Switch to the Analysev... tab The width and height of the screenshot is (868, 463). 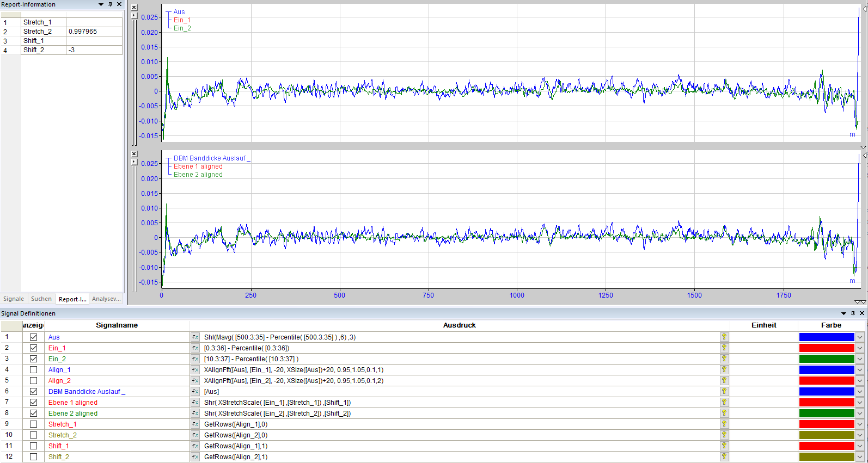click(x=106, y=299)
